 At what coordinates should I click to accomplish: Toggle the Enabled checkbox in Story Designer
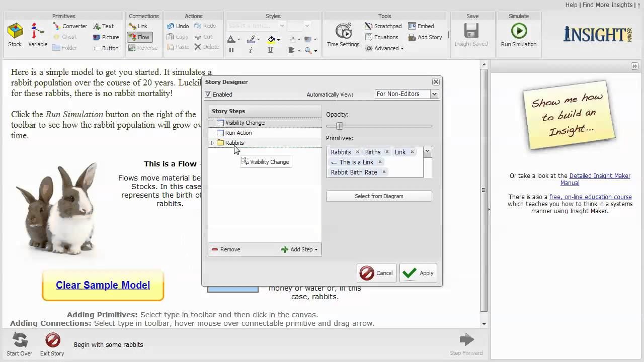tap(208, 95)
